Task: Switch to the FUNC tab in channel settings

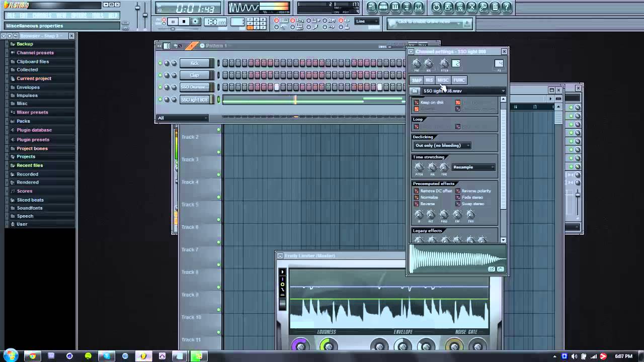Action: 459,80
